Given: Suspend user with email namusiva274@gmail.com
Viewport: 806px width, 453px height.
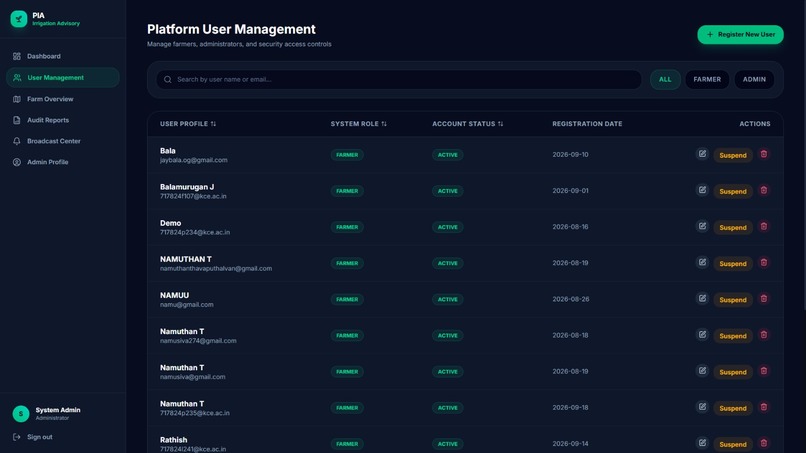Looking at the screenshot, I should (733, 336).
